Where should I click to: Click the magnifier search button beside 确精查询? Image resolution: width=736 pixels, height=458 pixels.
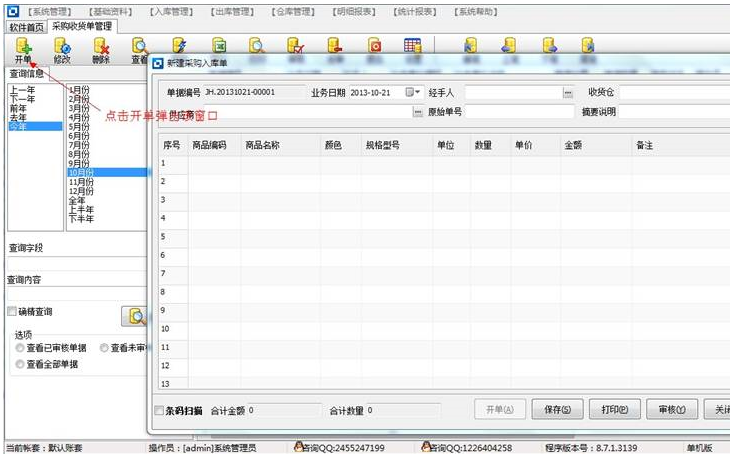pos(134,316)
